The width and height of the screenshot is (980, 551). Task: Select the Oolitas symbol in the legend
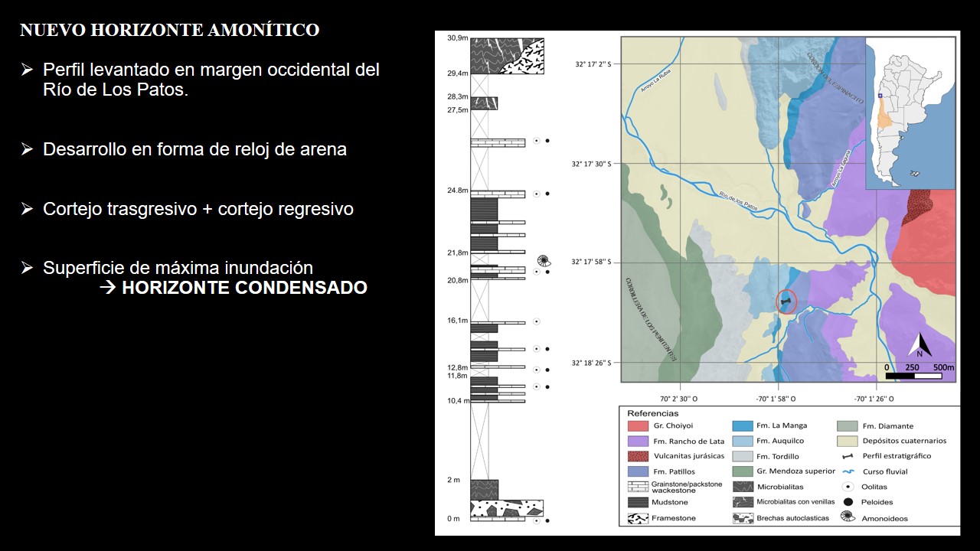(848, 487)
